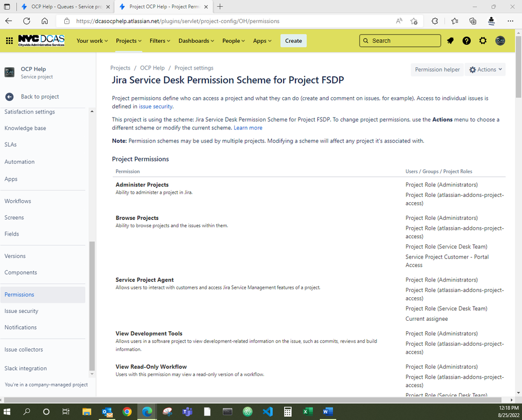522x420 pixels.
Task: Open browser extensions puzzle icon
Action: (434, 21)
